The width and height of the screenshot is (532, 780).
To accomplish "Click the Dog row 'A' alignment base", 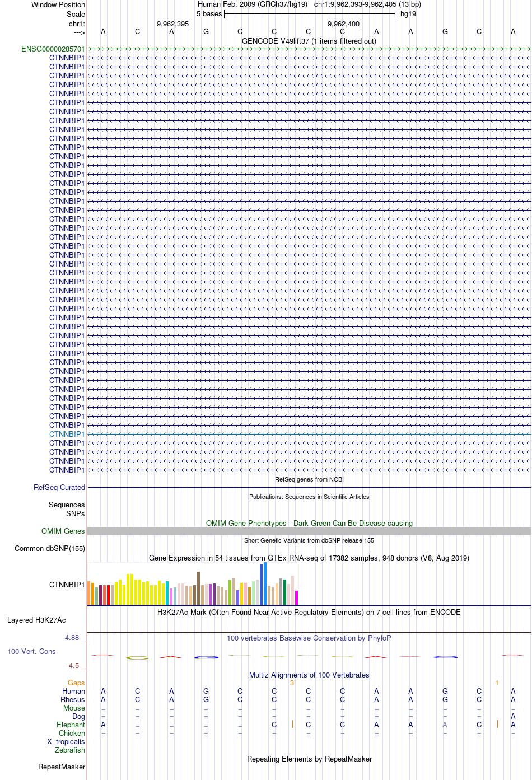I will [x=513, y=716].
